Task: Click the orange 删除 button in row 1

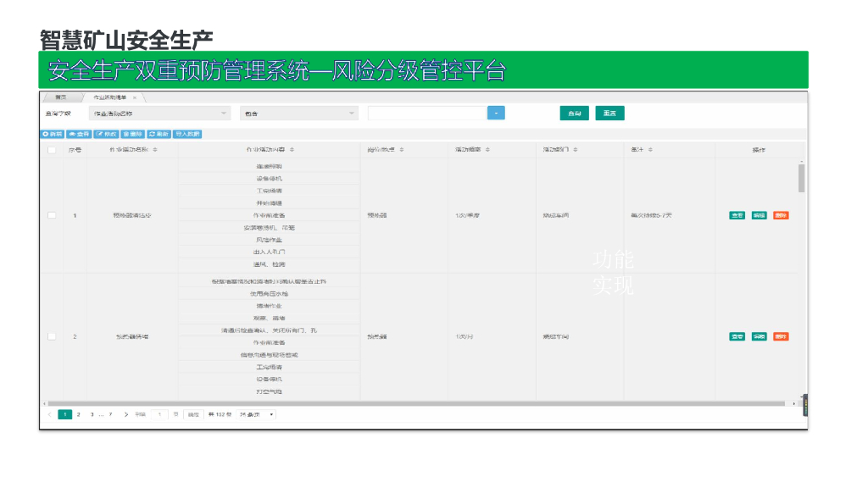Action: tap(781, 215)
